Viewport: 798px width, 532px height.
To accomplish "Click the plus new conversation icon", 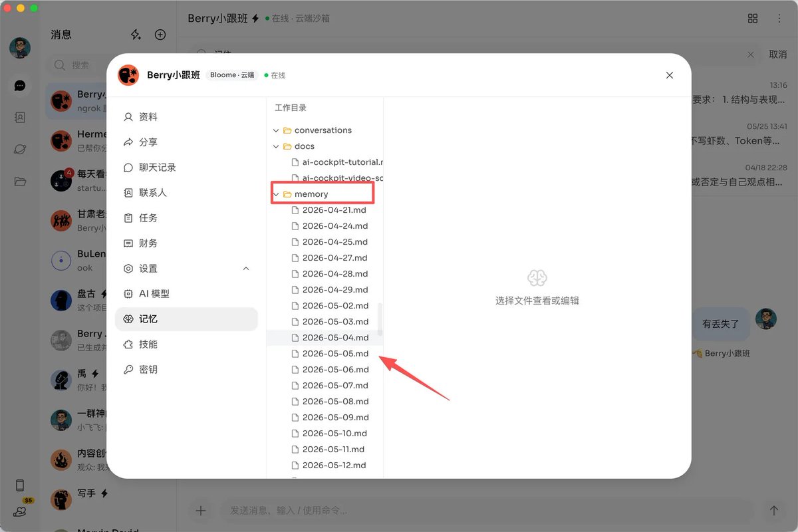I will click(x=160, y=35).
